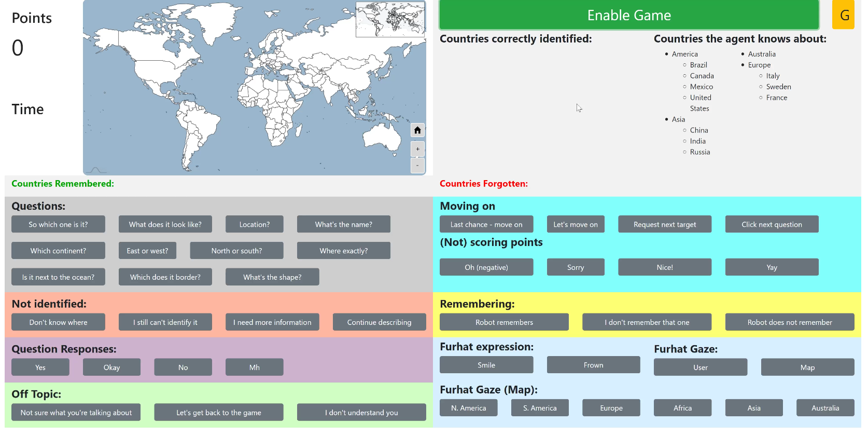Click "I don't understand you" button
This screenshot has width=868, height=436.
pos(361,413)
